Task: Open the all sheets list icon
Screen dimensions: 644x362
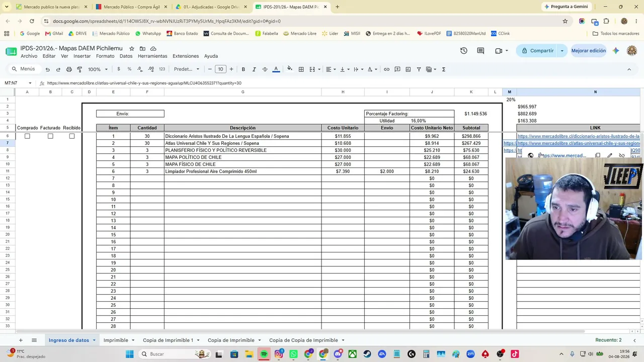Action: (34, 340)
